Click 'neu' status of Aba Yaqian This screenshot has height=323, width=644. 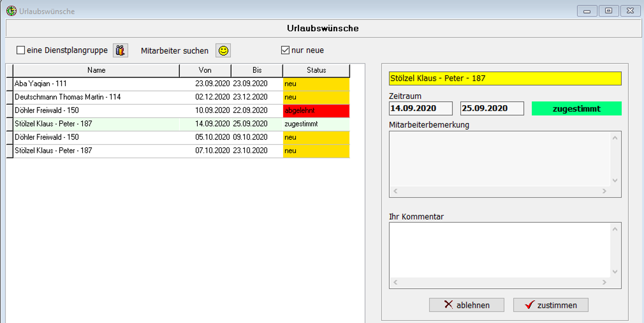coord(316,84)
